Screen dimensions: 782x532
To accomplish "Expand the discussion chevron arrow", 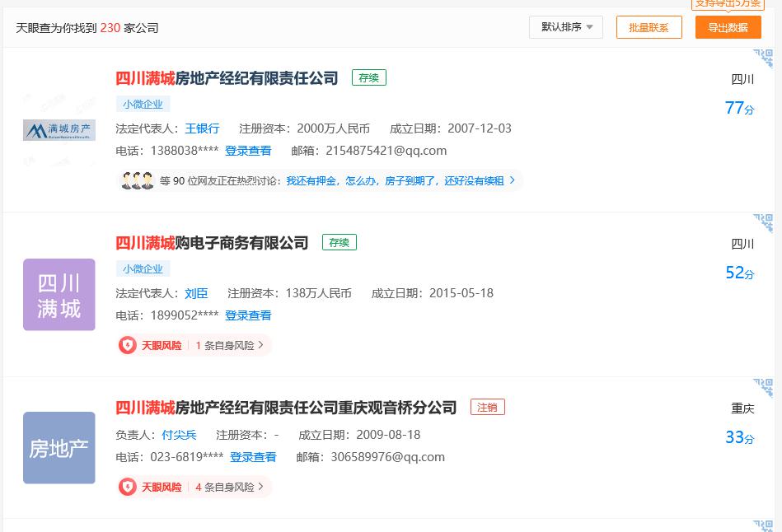I will (x=513, y=180).
